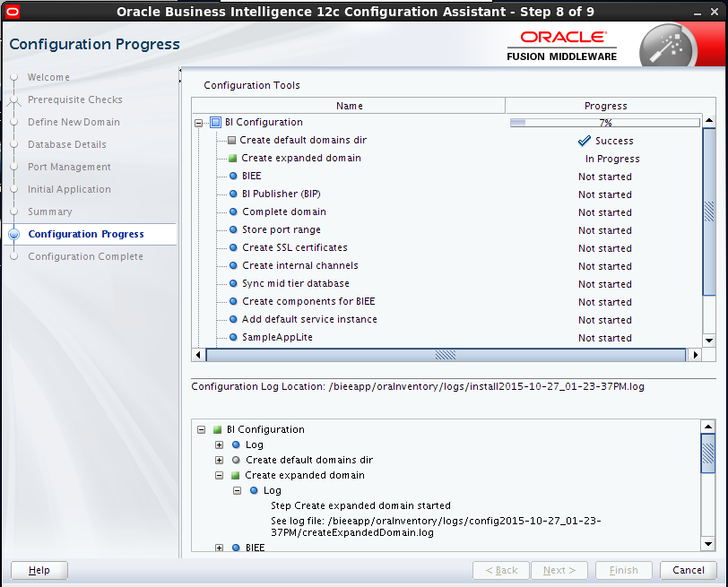Click the Configuration Log Location path text

[x=486, y=386]
